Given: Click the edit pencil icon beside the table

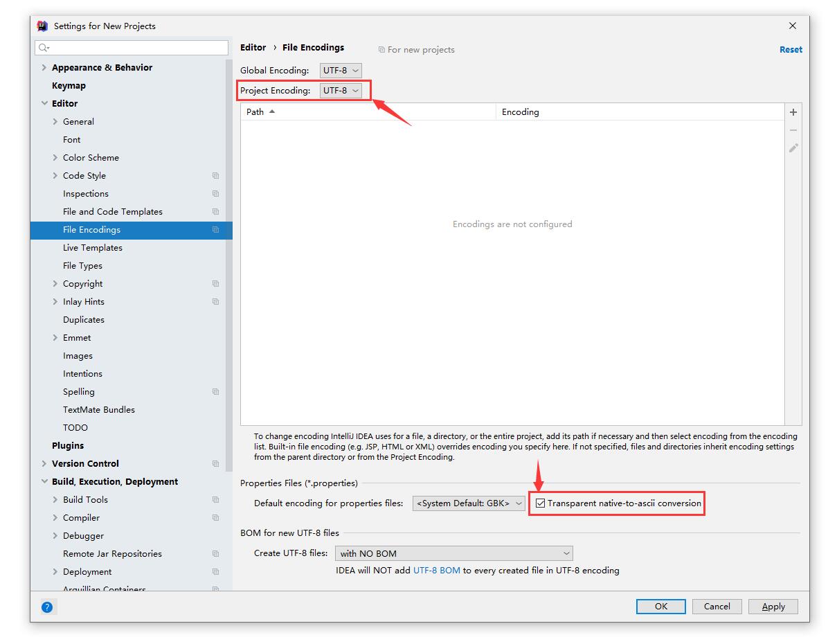Looking at the screenshot, I should click(793, 148).
